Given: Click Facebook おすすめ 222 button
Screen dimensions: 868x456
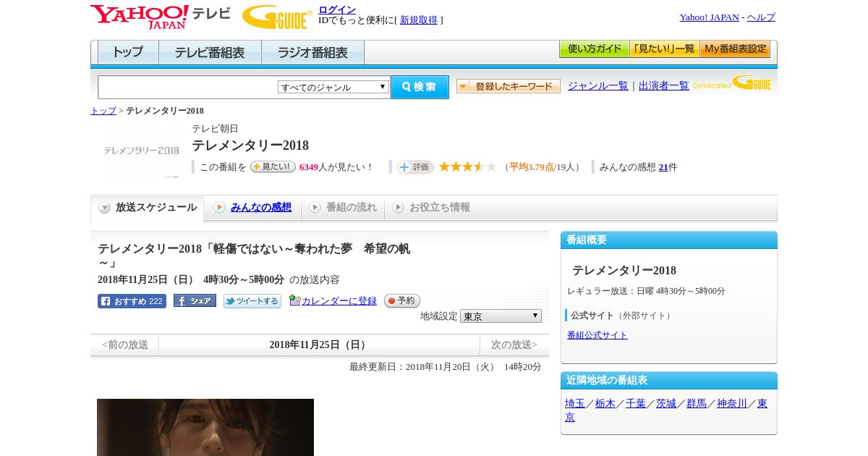Looking at the screenshot, I should coord(132,301).
